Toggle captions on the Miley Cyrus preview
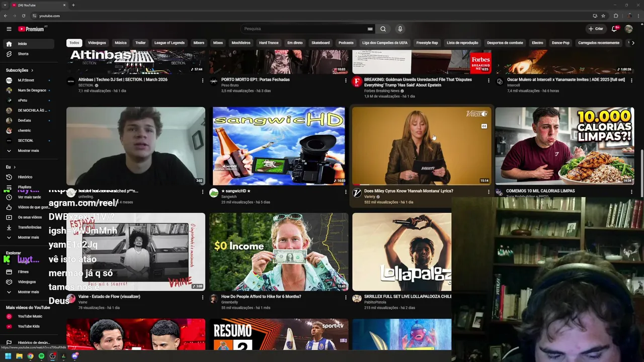 pos(484,126)
